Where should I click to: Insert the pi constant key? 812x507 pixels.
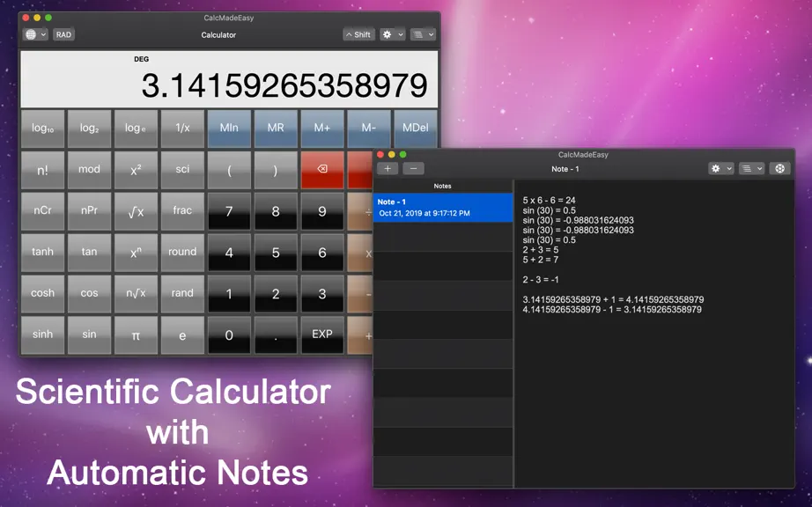pos(136,335)
